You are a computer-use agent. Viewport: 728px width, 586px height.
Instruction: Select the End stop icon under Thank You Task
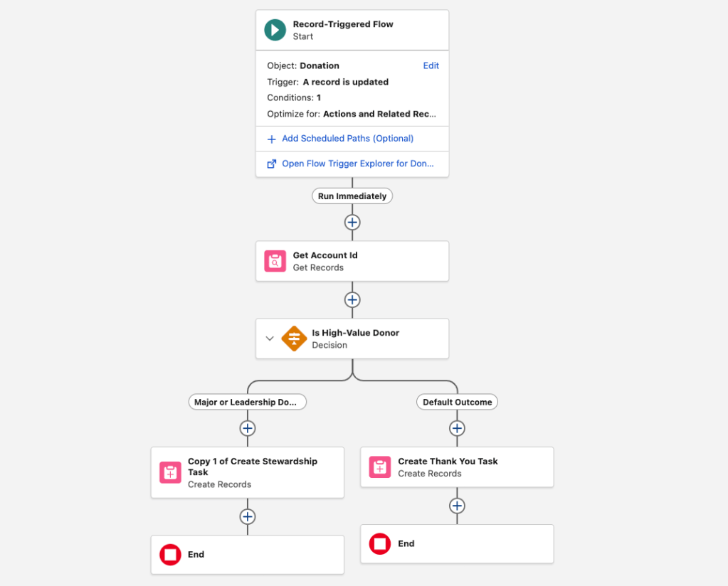380,544
